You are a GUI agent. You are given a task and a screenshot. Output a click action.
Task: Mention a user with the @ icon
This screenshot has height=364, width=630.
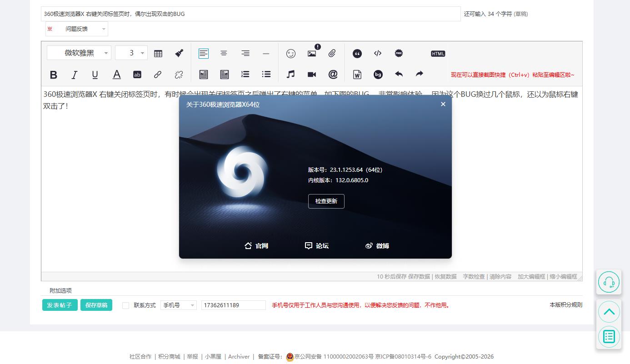tap(333, 75)
